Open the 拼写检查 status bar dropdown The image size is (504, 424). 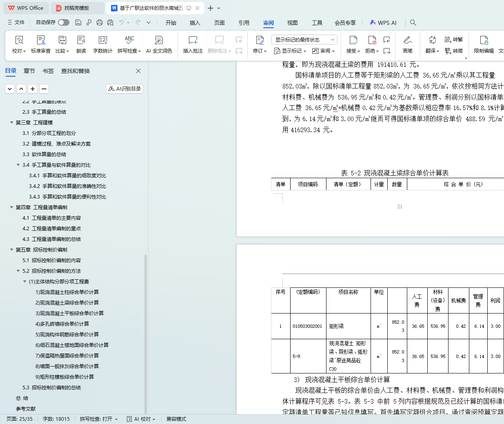99,419
